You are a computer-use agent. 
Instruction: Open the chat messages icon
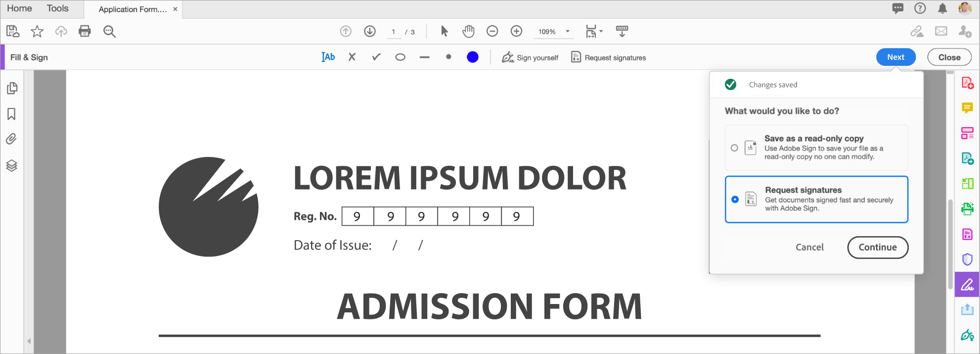pyautogui.click(x=897, y=8)
